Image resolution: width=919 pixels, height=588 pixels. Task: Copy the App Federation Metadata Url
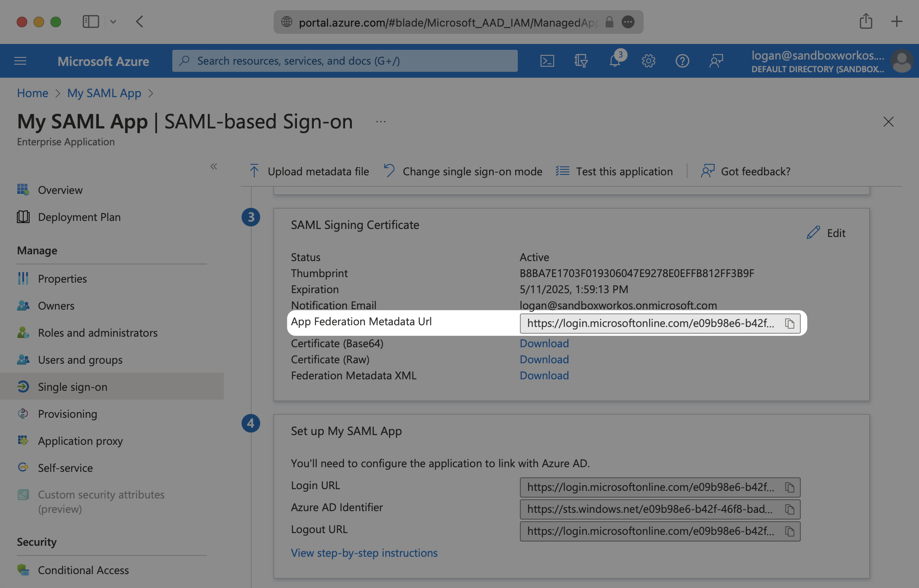click(789, 324)
